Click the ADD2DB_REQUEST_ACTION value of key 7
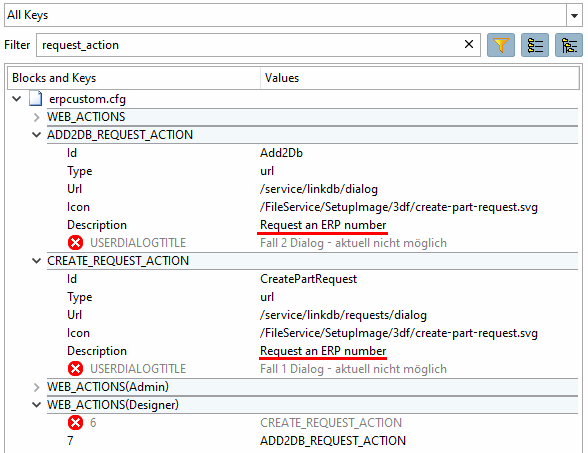588x453 pixels. [x=333, y=441]
